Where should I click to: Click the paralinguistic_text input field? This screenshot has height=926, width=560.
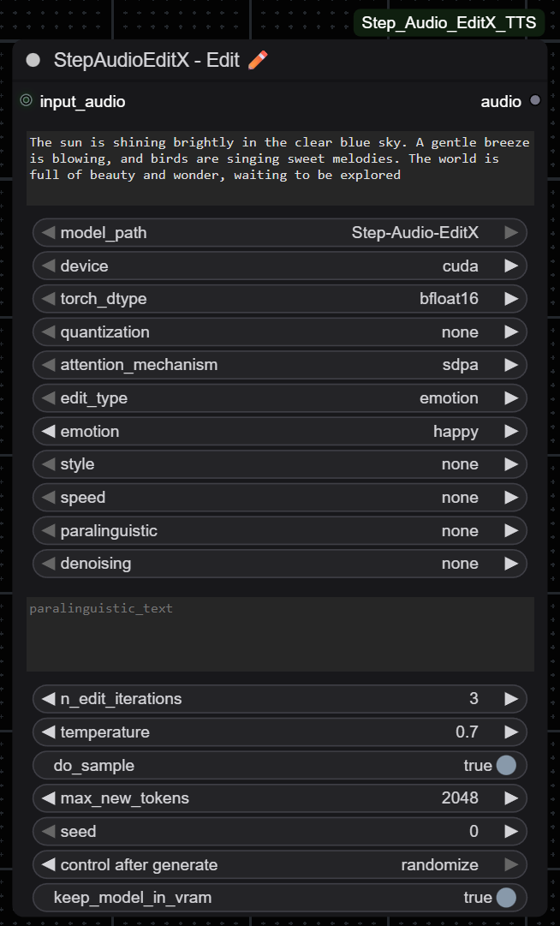[x=280, y=634]
